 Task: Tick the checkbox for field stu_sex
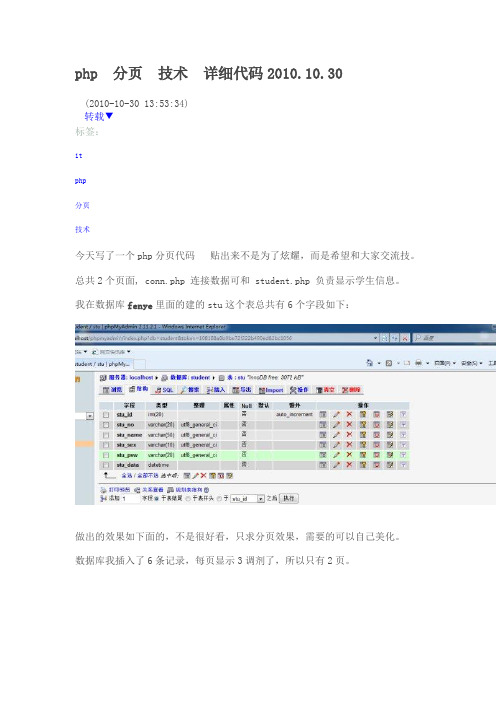pyautogui.click(x=107, y=445)
